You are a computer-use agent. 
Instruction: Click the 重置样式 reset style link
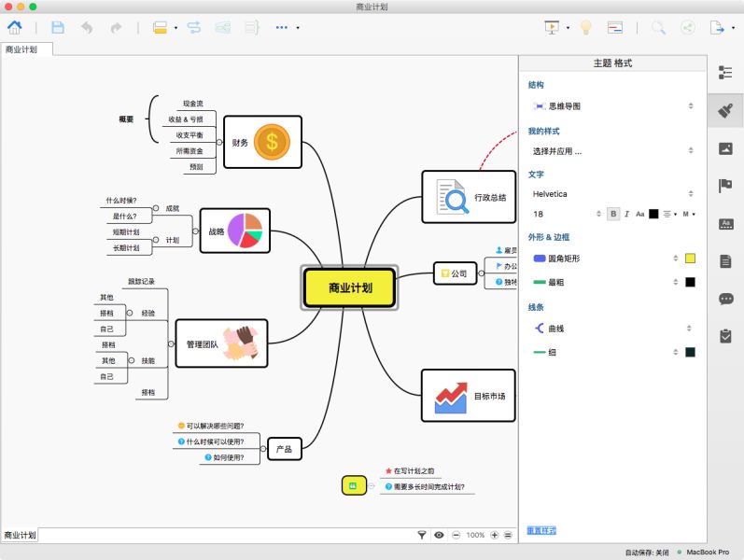(x=541, y=530)
